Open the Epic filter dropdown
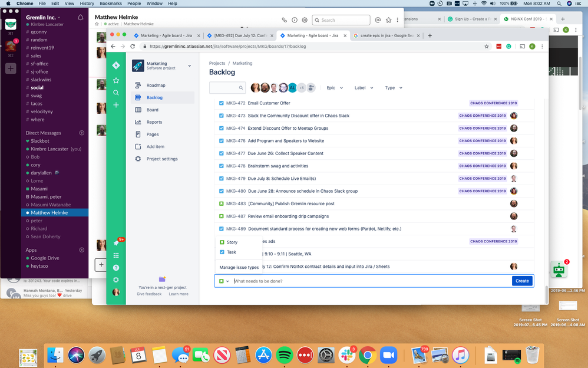 pyautogui.click(x=334, y=87)
